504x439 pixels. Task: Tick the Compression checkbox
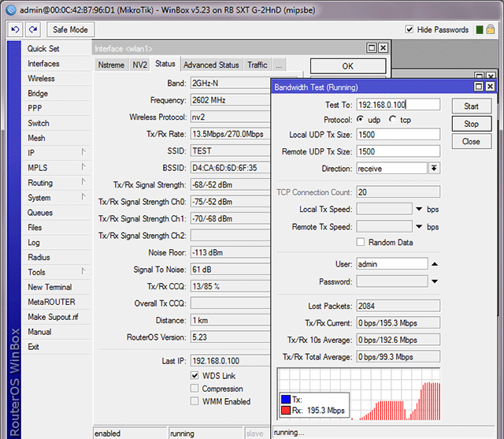pos(195,389)
